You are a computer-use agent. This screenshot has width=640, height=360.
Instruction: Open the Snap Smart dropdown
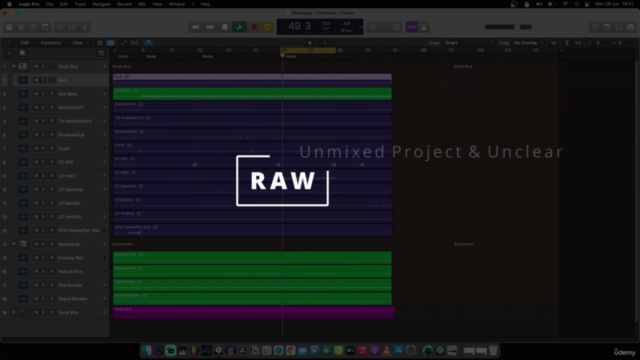tap(469, 43)
